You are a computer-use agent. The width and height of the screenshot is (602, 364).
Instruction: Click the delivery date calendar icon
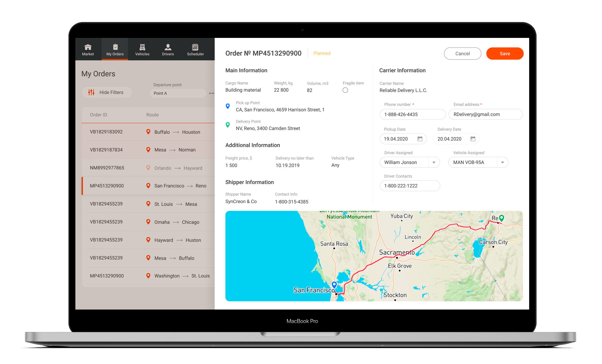473,139
